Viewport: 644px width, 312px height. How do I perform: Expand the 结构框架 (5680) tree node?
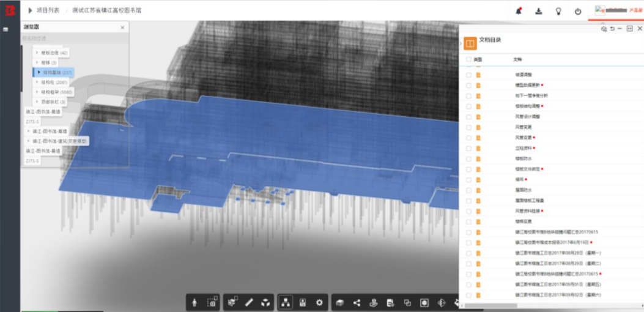coord(37,92)
